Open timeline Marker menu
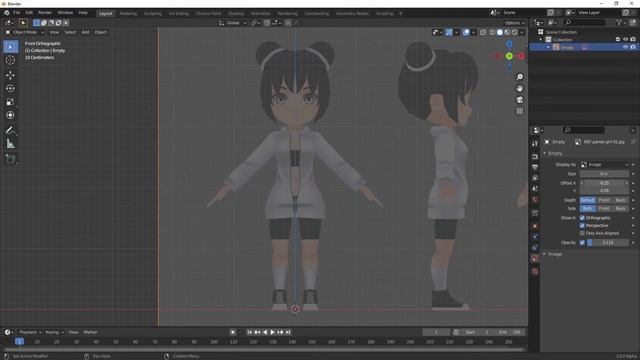Image resolution: width=640 pixels, height=360 pixels. pos(90,333)
